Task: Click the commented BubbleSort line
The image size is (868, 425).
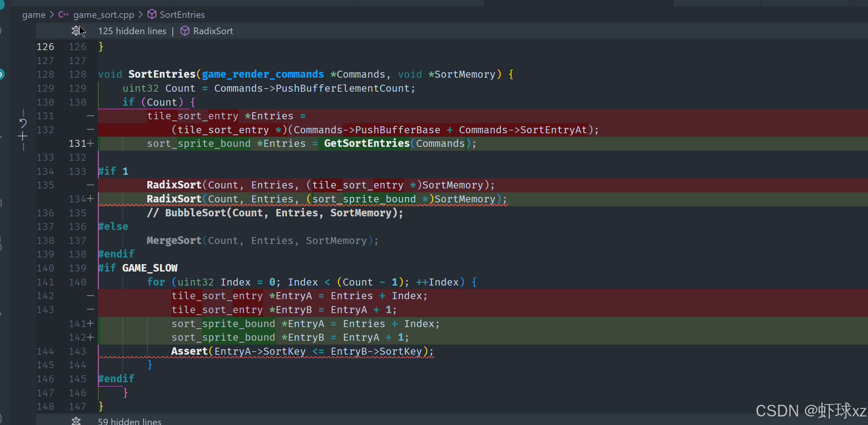Action: (x=274, y=213)
